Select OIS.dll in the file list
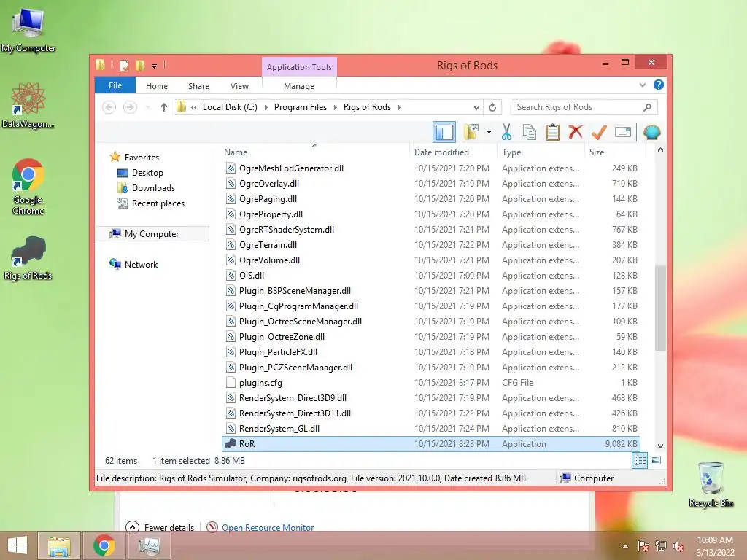Screen dimensions: 747x560 430,275
